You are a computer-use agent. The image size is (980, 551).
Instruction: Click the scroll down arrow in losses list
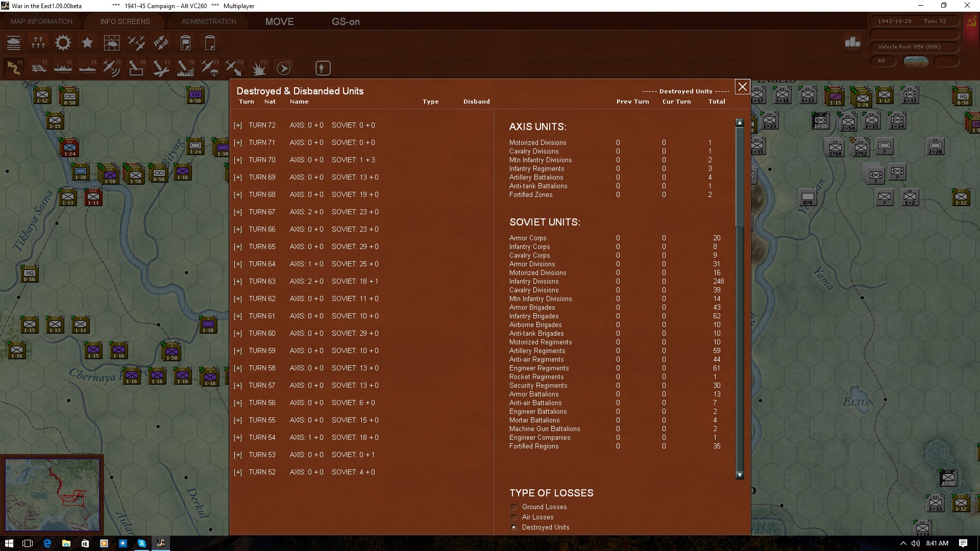point(740,475)
